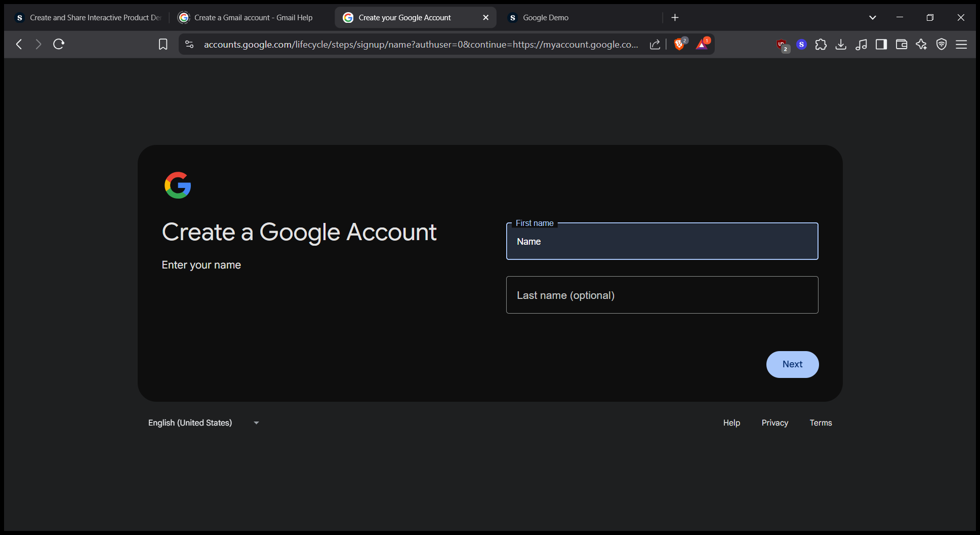Open the Help link

(731, 423)
